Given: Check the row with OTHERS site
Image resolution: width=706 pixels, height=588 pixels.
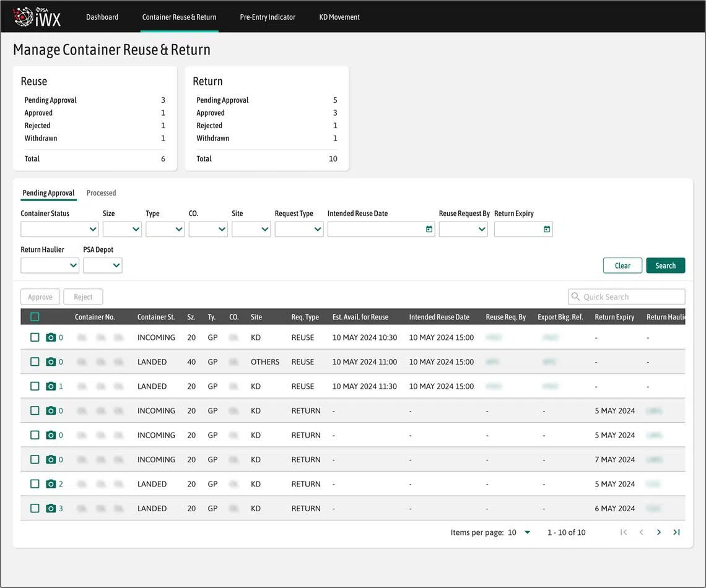Looking at the screenshot, I should 35,362.
